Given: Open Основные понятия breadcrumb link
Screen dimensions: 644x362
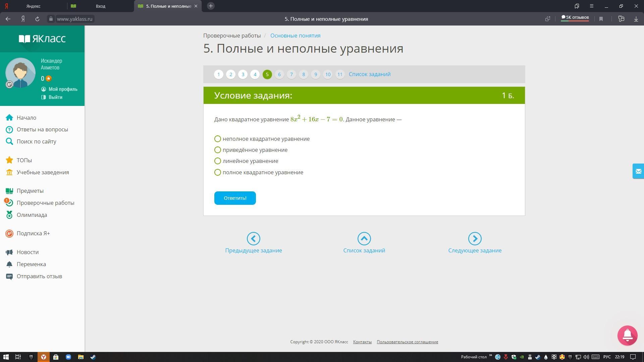Looking at the screenshot, I should [x=295, y=36].
